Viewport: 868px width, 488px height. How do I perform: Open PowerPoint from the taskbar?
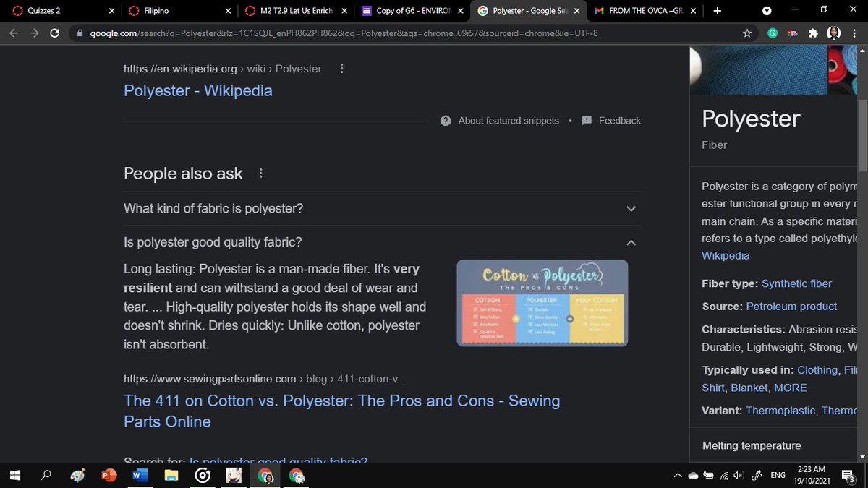(x=109, y=476)
